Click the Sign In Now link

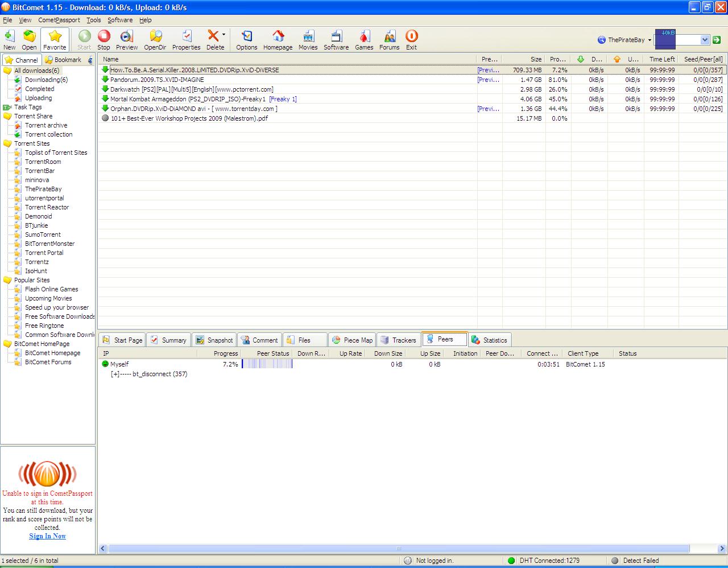point(48,536)
